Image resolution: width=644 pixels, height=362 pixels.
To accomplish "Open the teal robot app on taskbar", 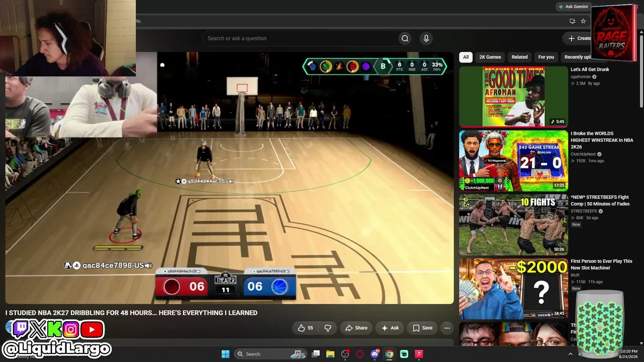I will (x=404, y=354).
